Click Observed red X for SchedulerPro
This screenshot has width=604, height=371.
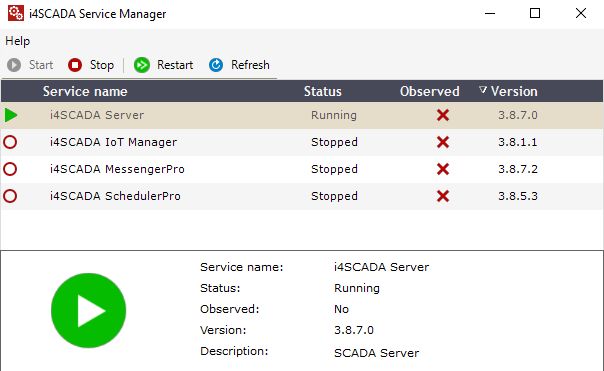click(443, 196)
